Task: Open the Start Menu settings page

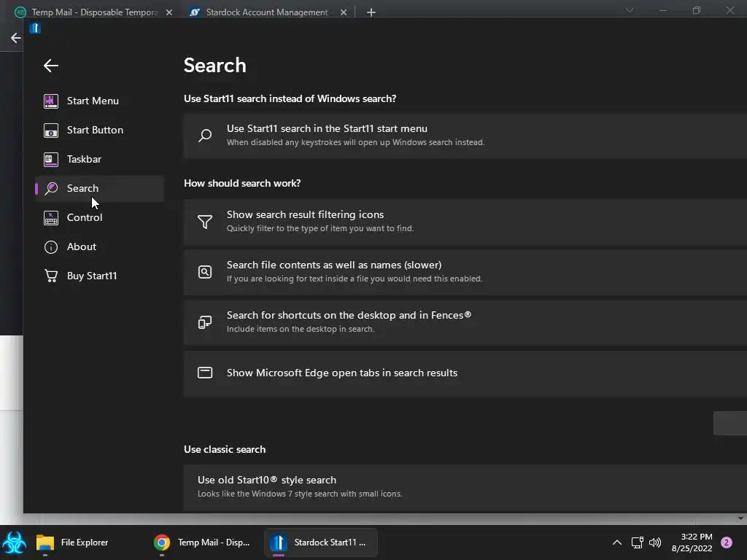Action: coord(99,101)
